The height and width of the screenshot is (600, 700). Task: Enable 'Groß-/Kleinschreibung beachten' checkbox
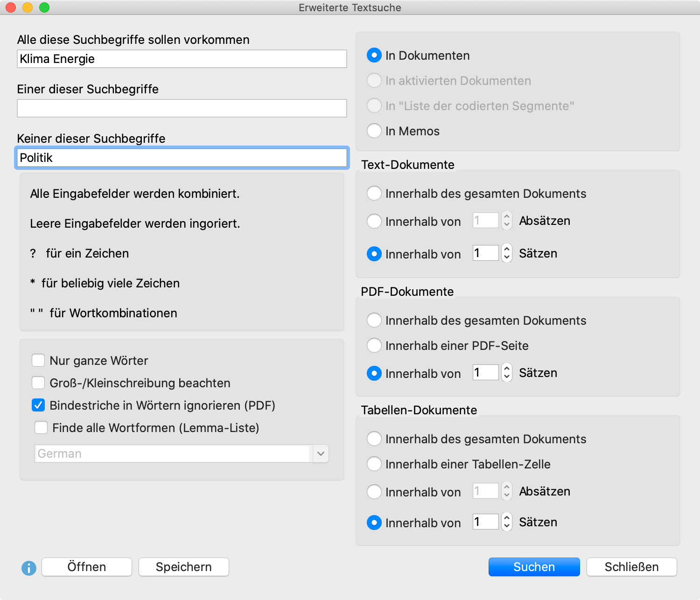tap(38, 383)
